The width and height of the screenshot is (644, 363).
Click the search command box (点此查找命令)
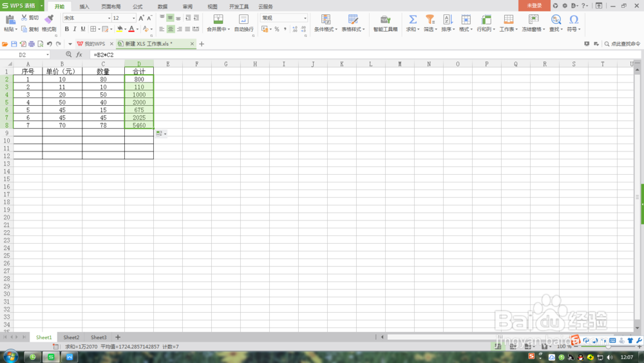[622, 44]
